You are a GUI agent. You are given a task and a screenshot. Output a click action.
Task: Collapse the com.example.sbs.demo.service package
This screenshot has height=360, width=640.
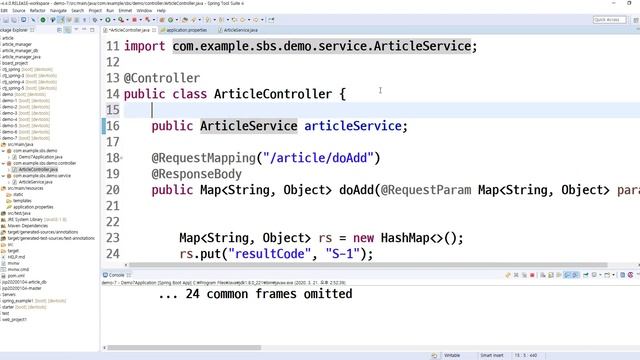3,176
